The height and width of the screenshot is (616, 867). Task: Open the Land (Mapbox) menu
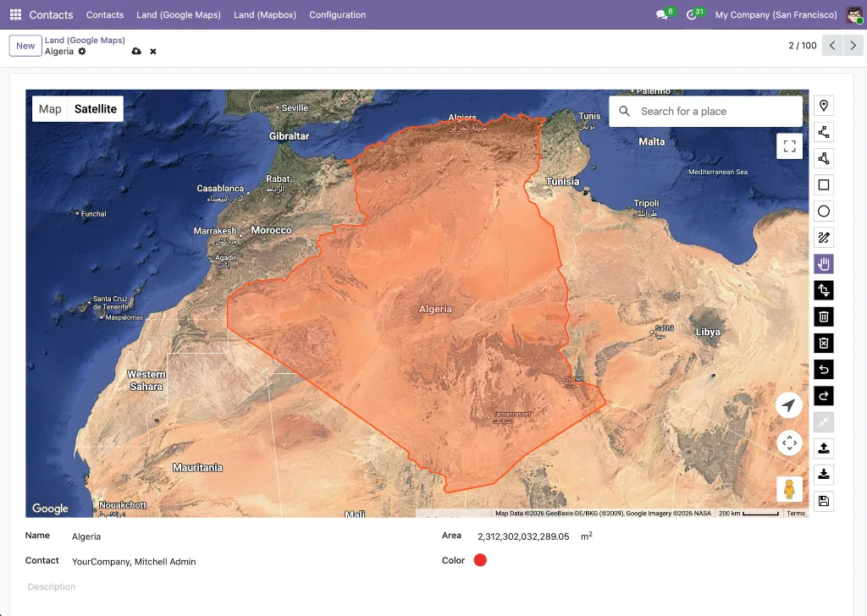pos(265,15)
